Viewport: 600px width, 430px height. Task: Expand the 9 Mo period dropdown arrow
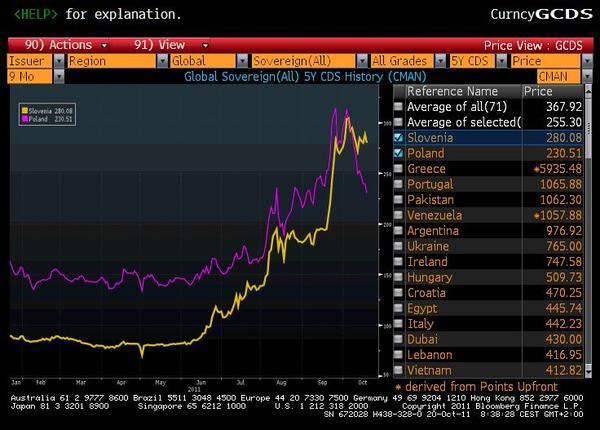59,77
